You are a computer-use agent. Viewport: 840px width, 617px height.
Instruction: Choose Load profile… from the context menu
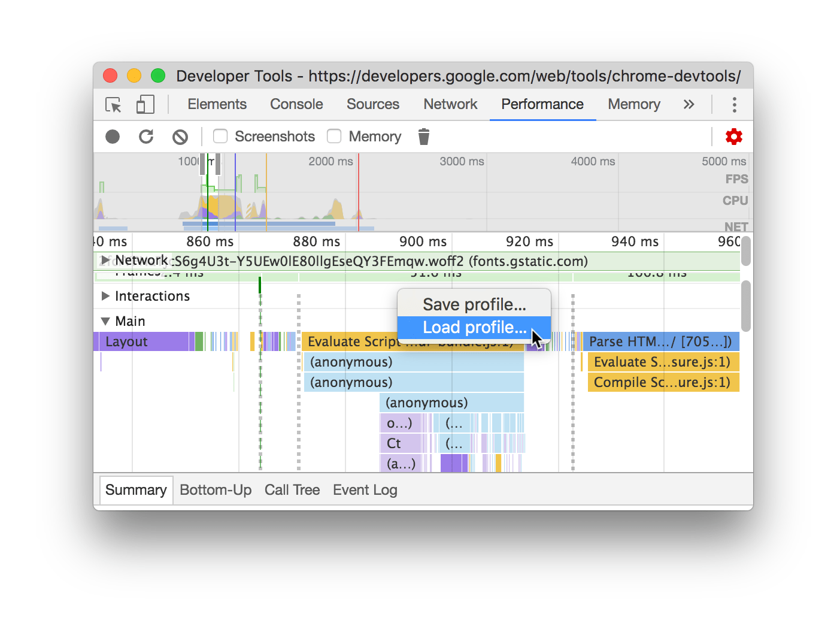coord(474,328)
